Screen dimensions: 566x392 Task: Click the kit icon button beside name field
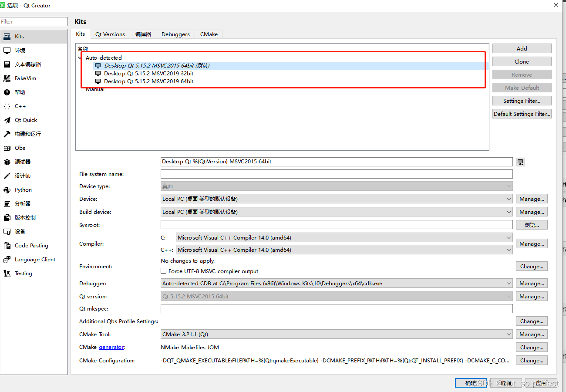click(520, 162)
